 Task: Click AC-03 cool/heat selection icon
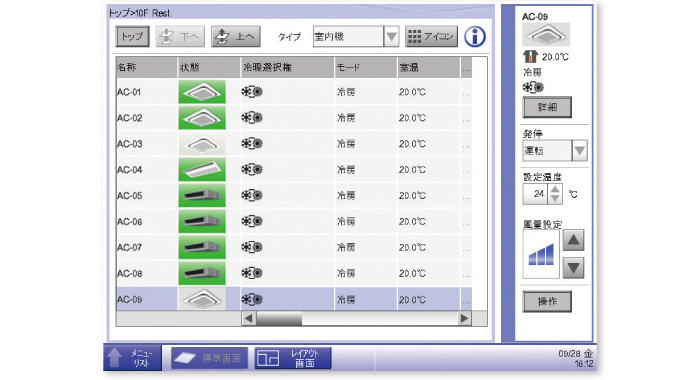(x=252, y=144)
